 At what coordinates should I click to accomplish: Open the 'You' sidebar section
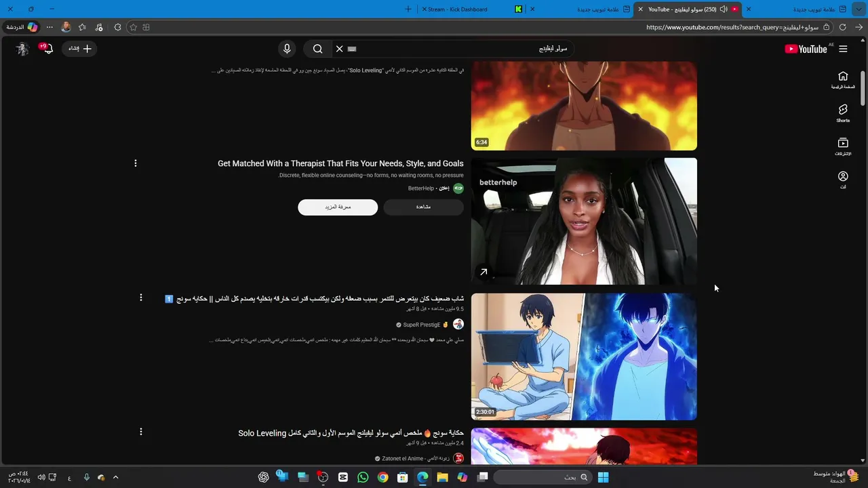(x=843, y=180)
